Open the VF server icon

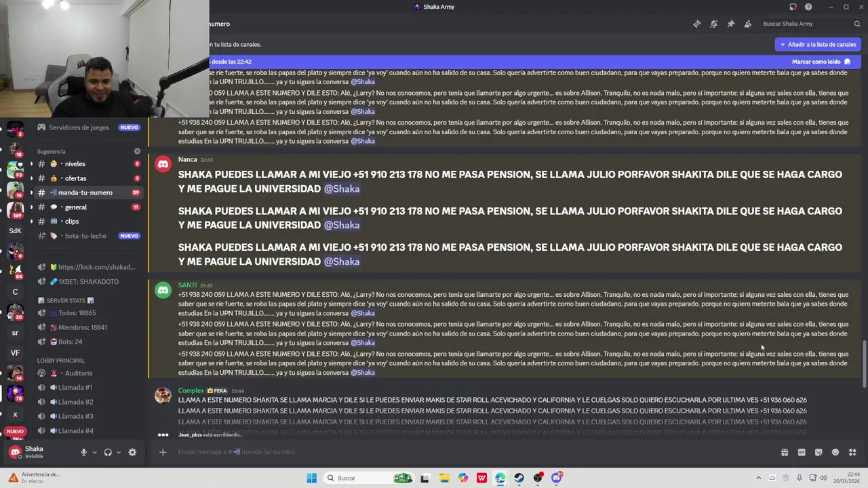pos(15,352)
